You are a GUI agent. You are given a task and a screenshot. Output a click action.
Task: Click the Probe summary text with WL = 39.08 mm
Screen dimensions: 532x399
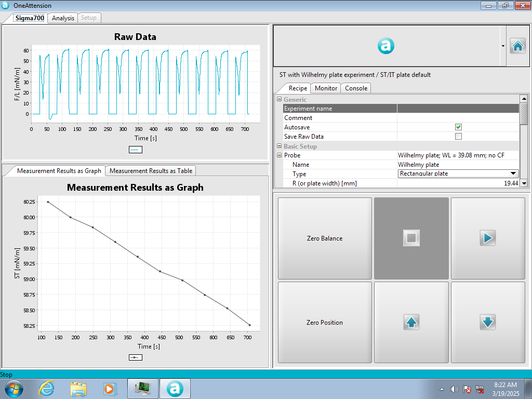[x=451, y=155]
